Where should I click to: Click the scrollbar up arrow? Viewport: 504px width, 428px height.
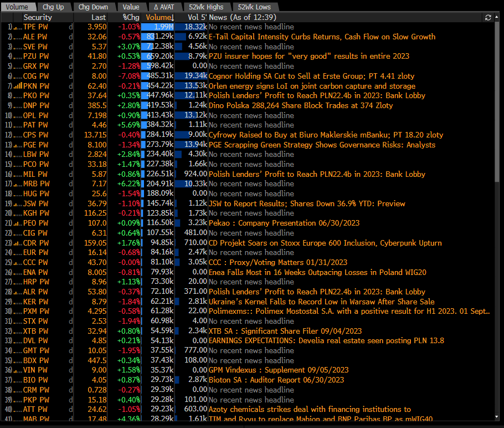click(x=497, y=17)
